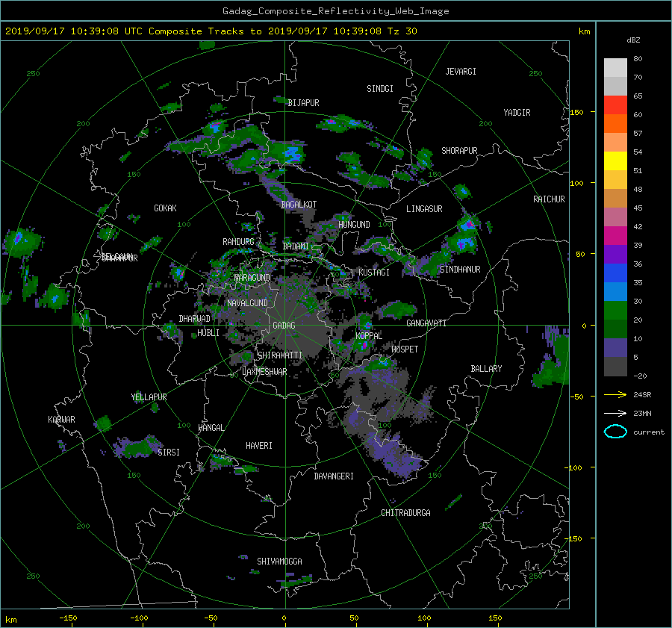Select the orange 57 dBZ legend swatch
672x628 pixels.
pyautogui.click(x=615, y=123)
